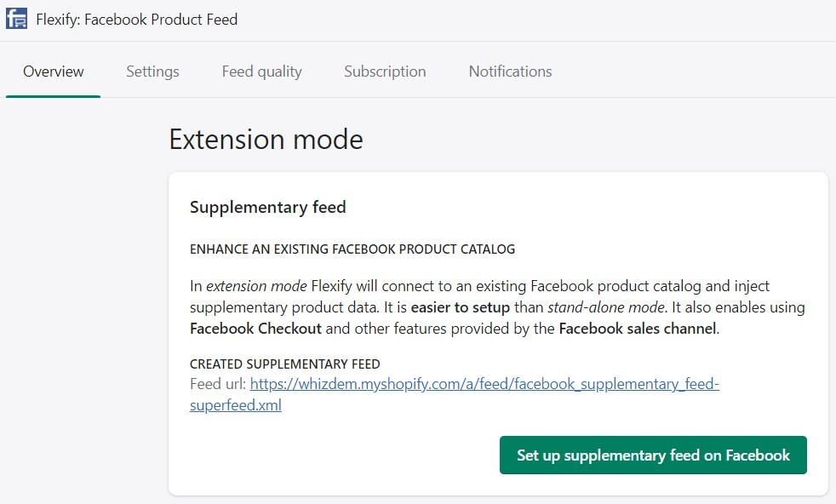
Task: Click the "Extension mode" heading
Action: coord(266,139)
